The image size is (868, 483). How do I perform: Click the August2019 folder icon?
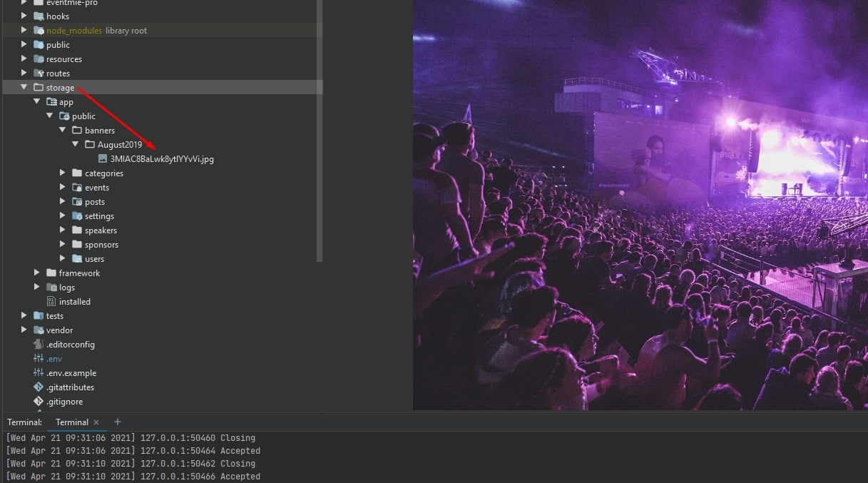[90, 145]
